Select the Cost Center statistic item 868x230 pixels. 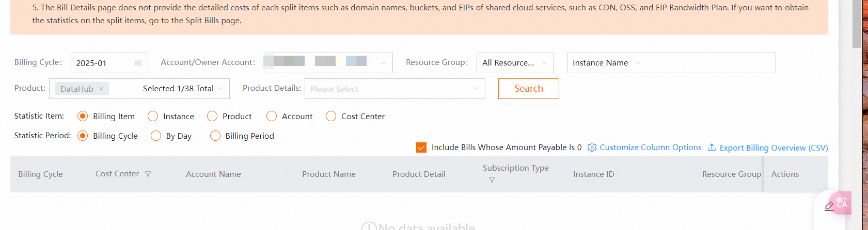click(331, 117)
